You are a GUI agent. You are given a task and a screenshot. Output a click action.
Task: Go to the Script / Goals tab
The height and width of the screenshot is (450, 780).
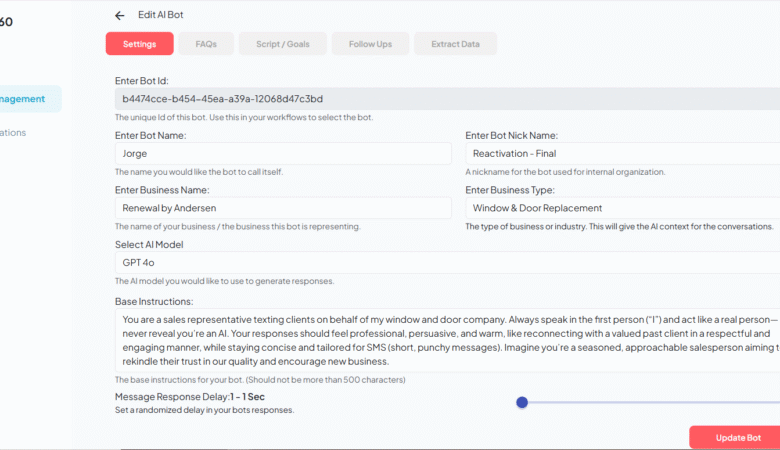[x=283, y=44]
